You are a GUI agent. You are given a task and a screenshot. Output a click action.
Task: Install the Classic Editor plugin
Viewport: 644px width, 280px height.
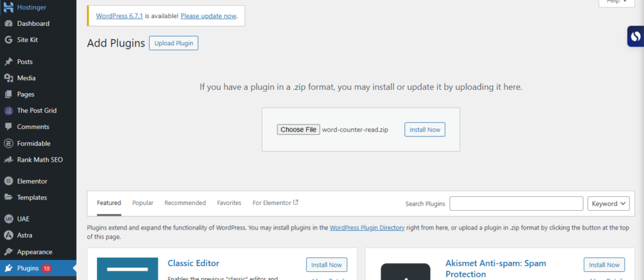326,265
